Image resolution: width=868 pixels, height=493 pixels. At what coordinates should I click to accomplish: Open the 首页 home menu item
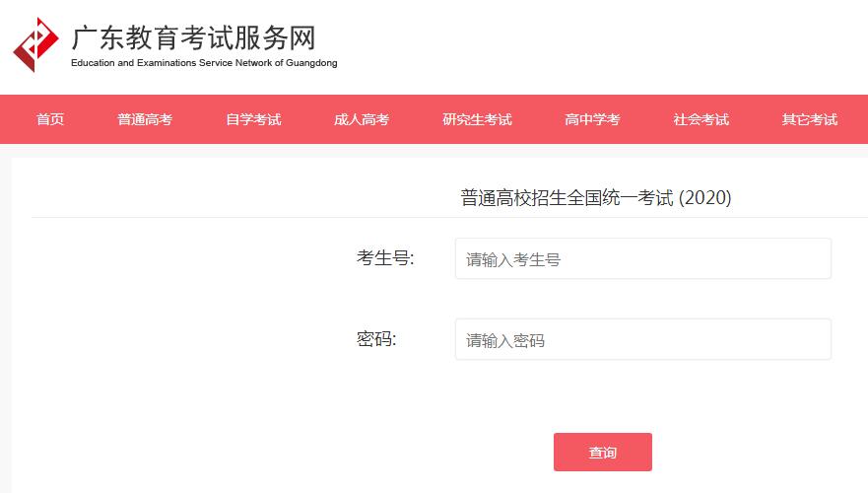[x=50, y=119]
